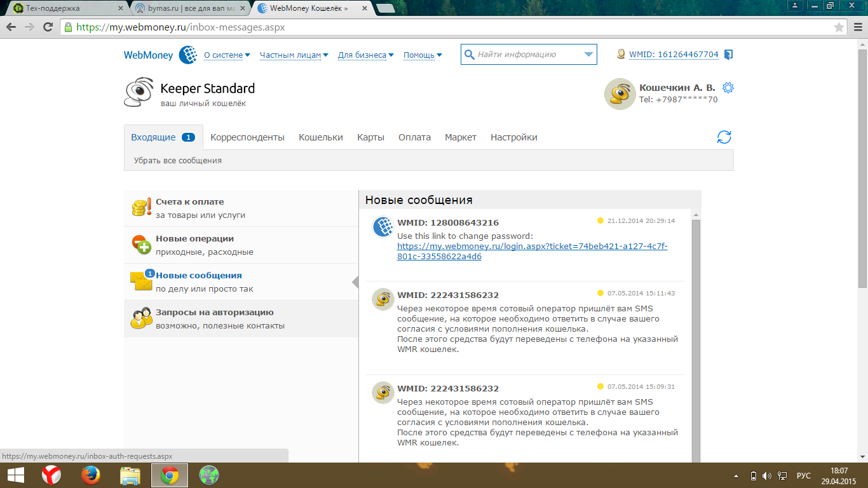The height and width of the screenshot is (488, 868).
Task: Click the change password login link
Action: [x=532, y=252]
